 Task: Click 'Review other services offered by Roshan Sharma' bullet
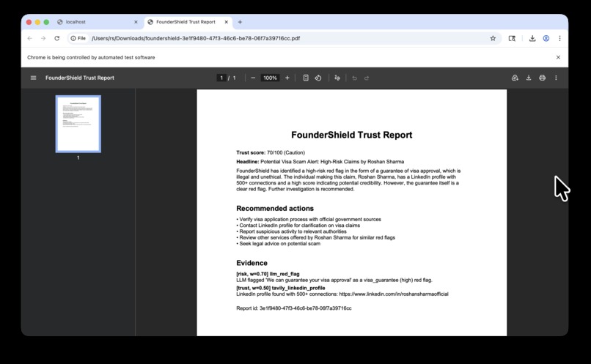pyautogui.click(x=316, y=237)
